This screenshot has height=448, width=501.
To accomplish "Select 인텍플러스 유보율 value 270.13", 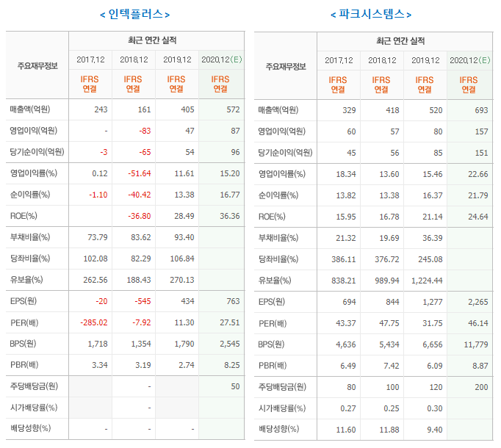I will coord(181,280).
